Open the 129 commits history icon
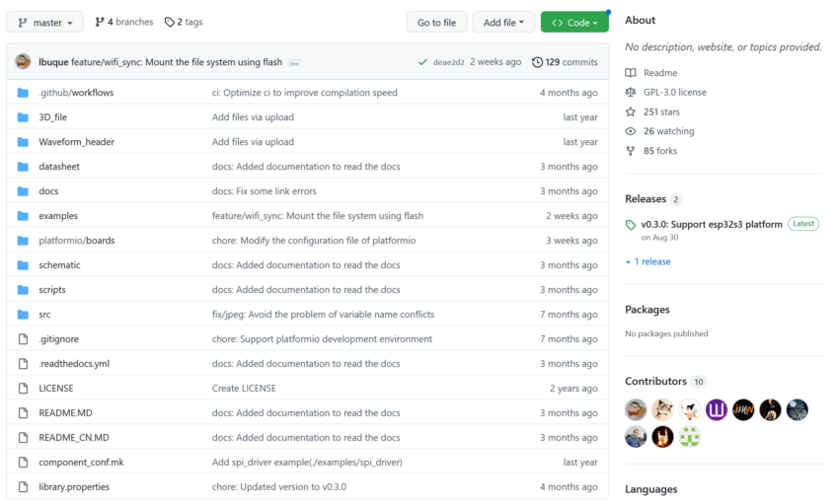This screenshot has height=504, width=839. 538,62
